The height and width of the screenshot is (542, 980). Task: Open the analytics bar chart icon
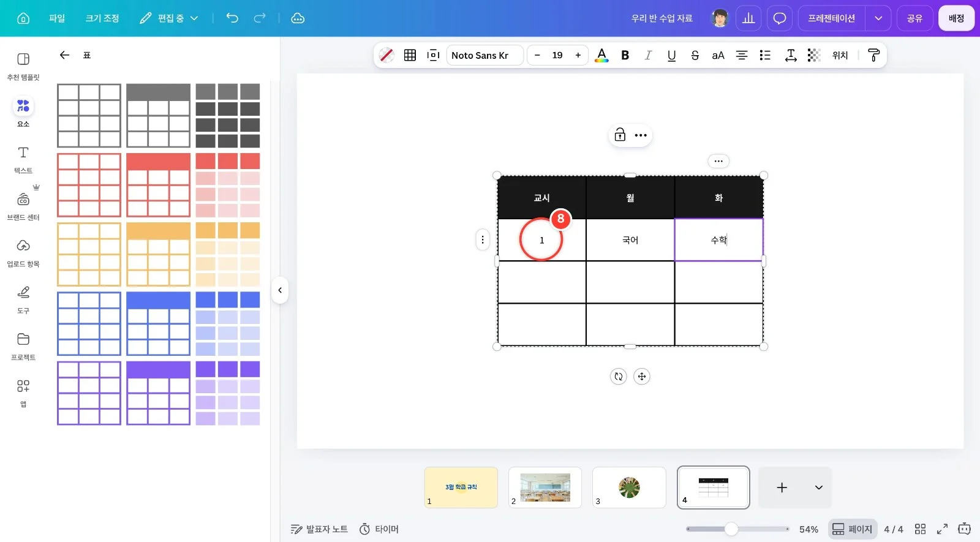point(748,18)
